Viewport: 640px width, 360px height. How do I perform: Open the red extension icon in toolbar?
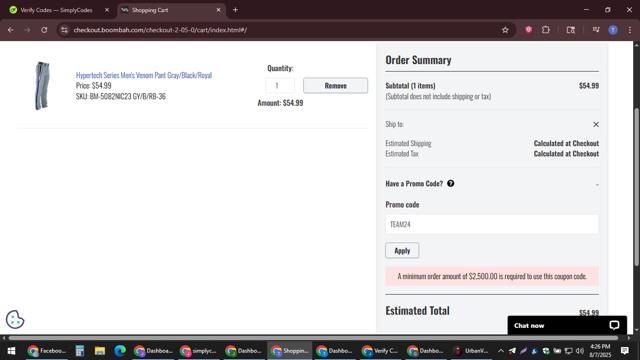tap(529, 29)
